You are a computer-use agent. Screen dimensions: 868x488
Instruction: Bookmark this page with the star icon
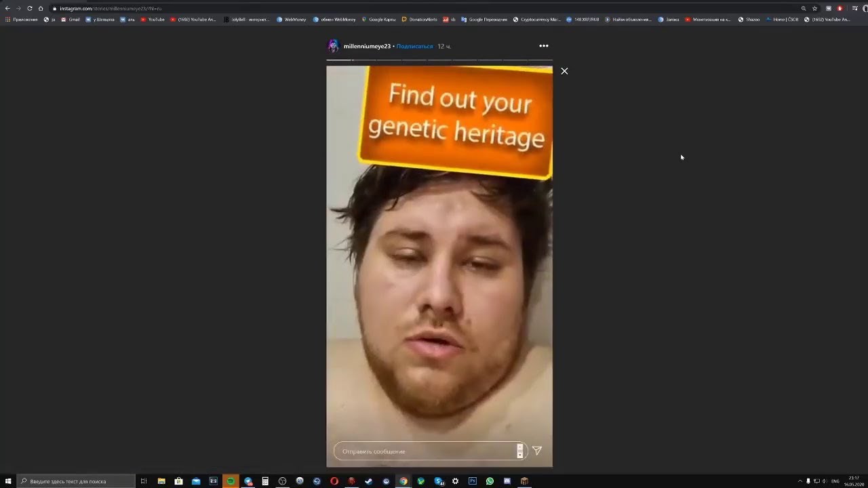click(x=814, y=8)
